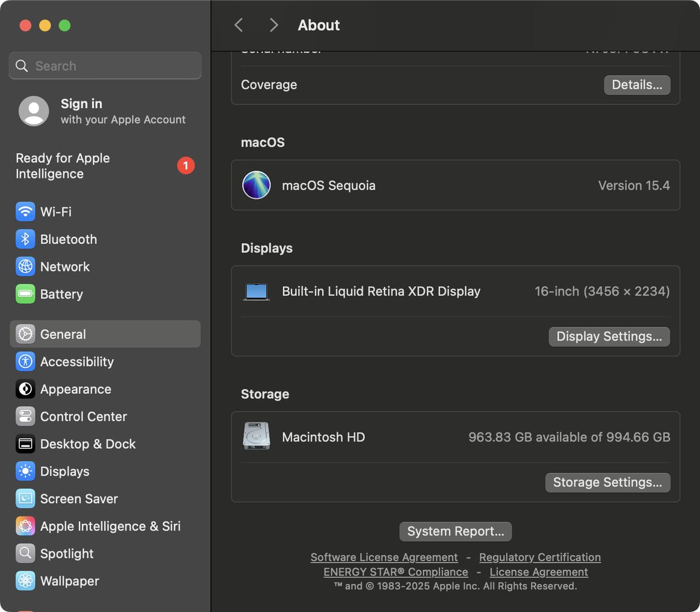
Task: Click the Coverage Details button
Action: [637, 85]
